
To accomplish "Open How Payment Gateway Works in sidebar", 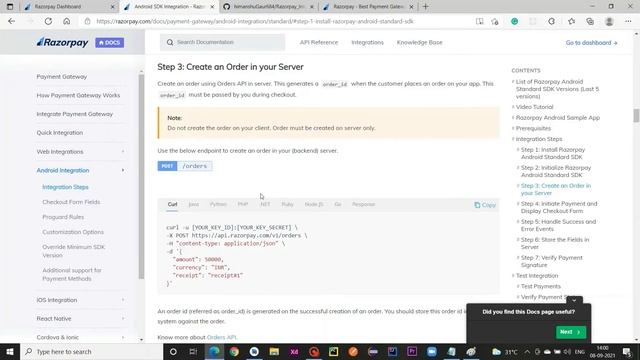I will click(x=78, y=95).
